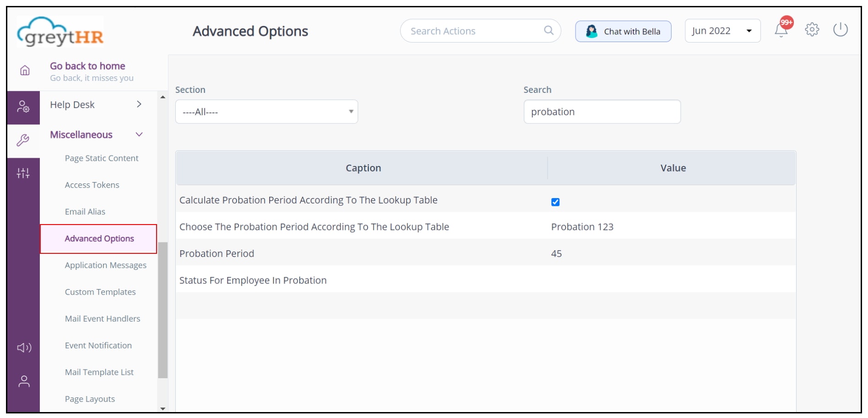
Task: Open the sliders configuration sidebar icon
Action: 23,173
